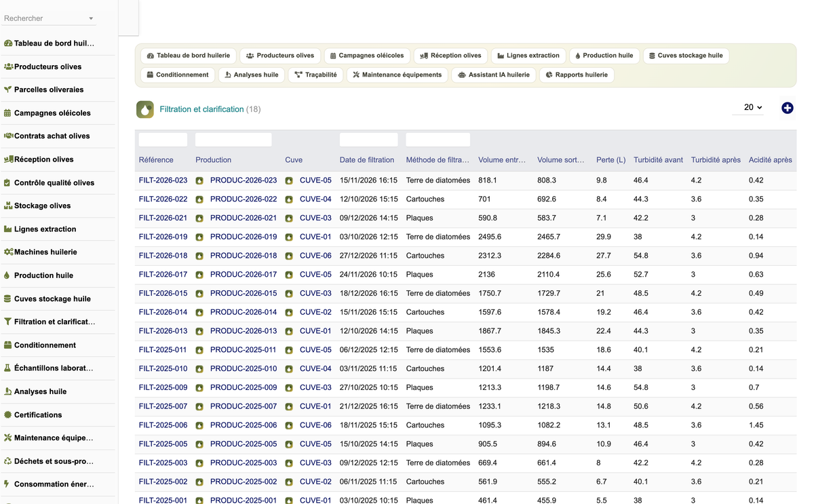
Task: Click the Conditionnement box icon in sidebar
Action: (x=8, y=345)
